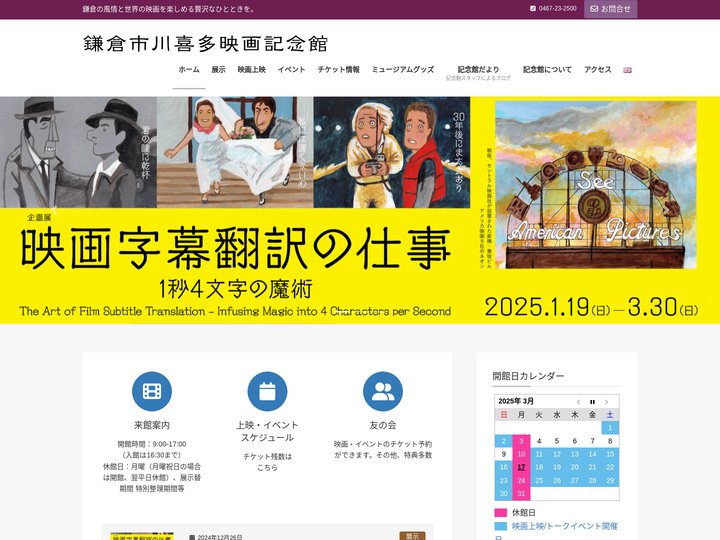Open the チケット情報 menu item
This screenshot has width=720, height=540.
click(338, 70)
